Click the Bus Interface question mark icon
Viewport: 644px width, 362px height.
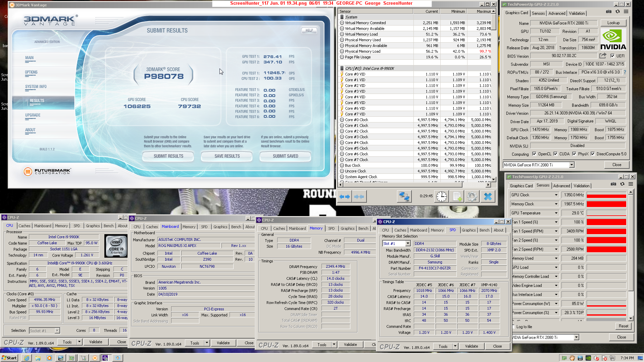(x=625, y=72)
